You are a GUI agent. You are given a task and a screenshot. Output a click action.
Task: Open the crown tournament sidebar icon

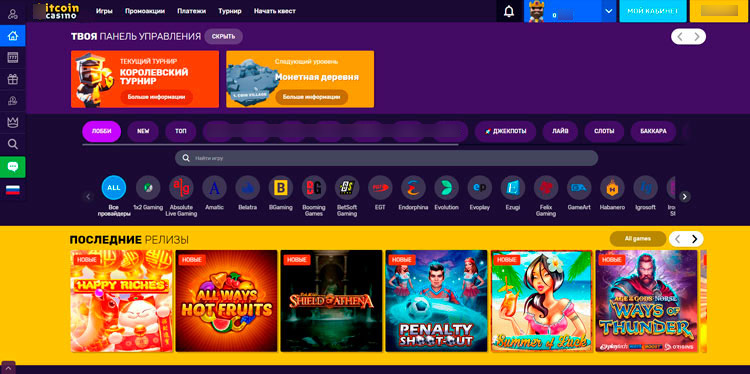pos(13,122)
